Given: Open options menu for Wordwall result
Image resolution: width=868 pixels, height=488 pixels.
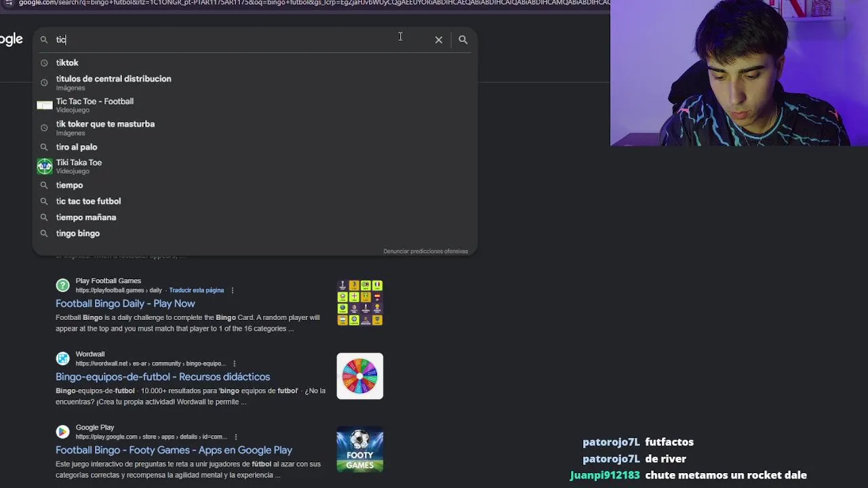Looking at the screenshot, I should 234,363.
